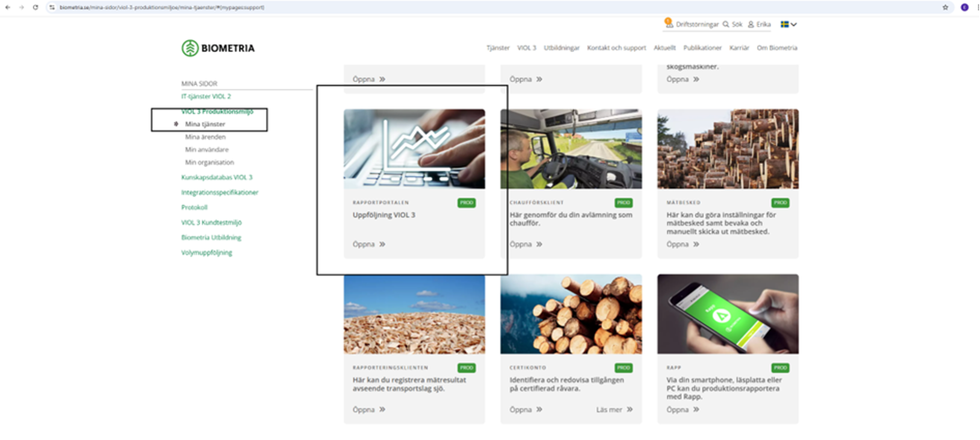Open Kontakt och support menu

[x=616, y=48]
